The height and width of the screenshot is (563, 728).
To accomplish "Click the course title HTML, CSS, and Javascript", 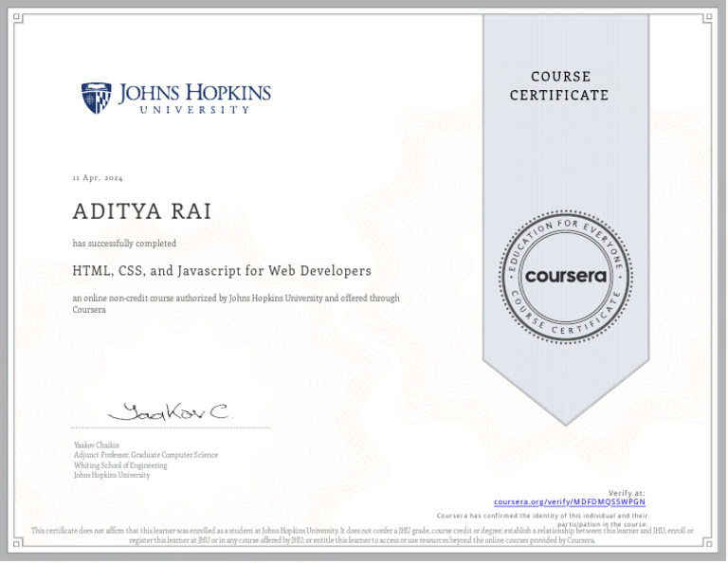I will click(x=222, y=270).
